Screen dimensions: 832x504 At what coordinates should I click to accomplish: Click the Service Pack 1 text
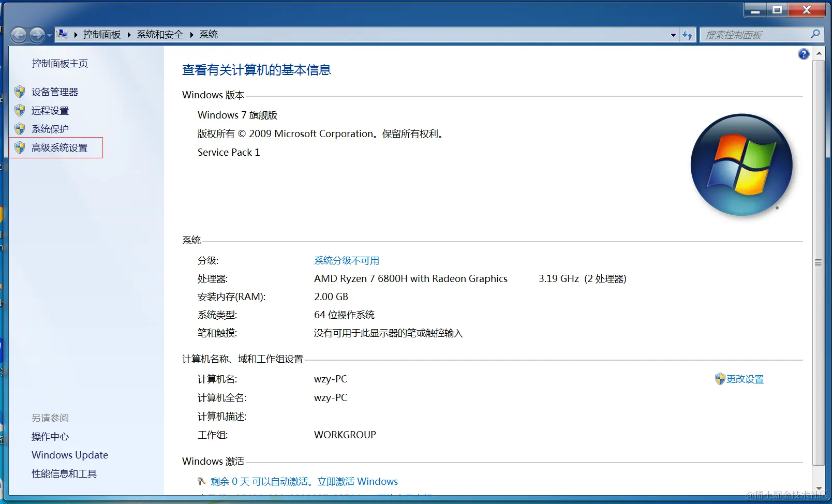(229, 152)
